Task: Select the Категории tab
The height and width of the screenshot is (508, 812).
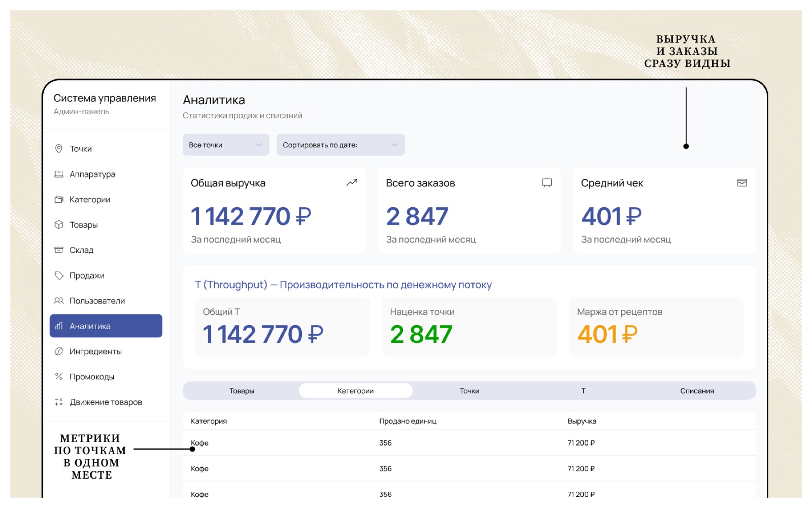Action: [355, 391]
